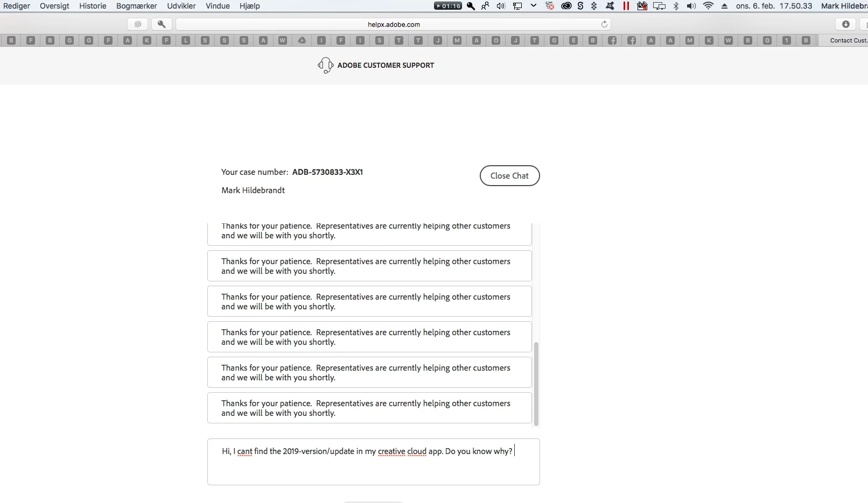Click the 'Your case number:' label
This screenshot has width=868, height=503.
click(x=255, y=172)
